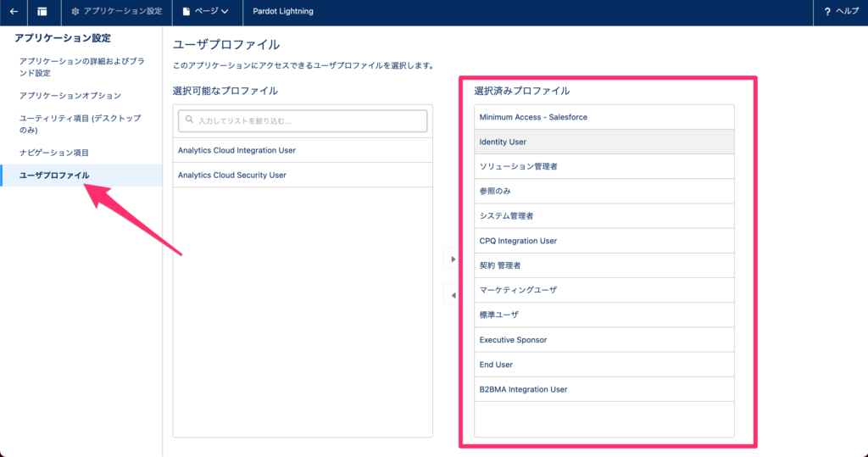The height and width of the screenshot is (457, 868).
Task: Open アプリケーションオプション section
Action: [70, 95]
